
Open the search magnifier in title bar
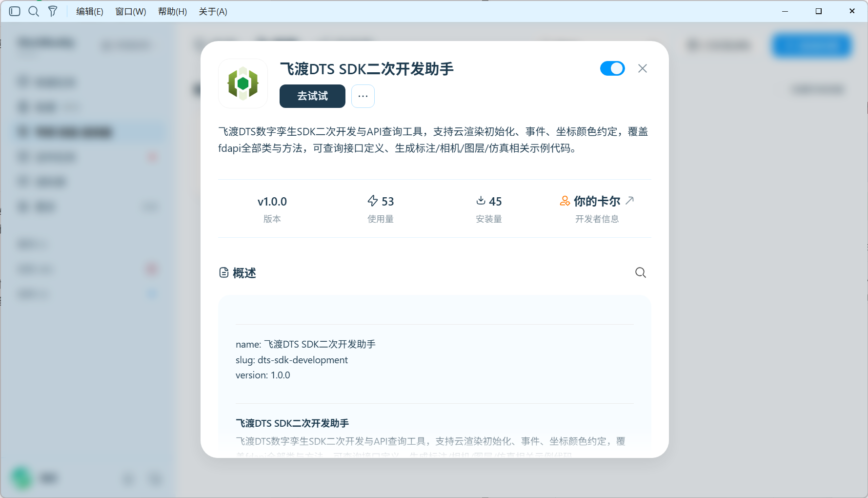coord(34,11)
